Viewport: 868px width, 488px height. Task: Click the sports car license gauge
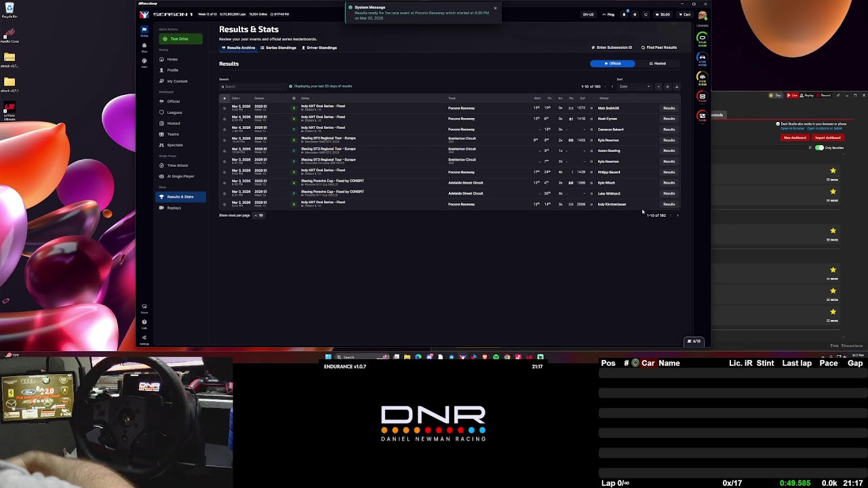(702, 57)
